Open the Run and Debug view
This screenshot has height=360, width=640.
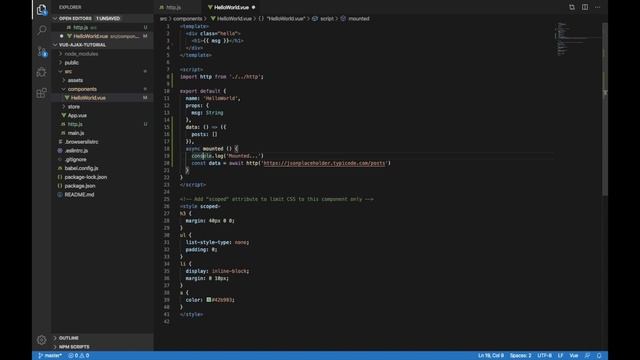[42, 72]
